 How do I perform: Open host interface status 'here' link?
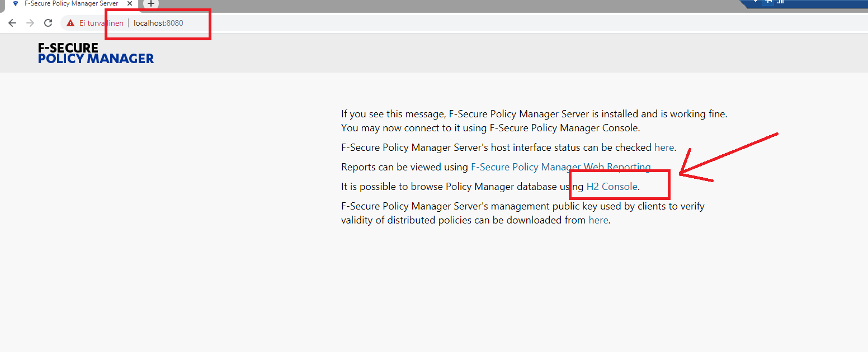tap(664, 148)
